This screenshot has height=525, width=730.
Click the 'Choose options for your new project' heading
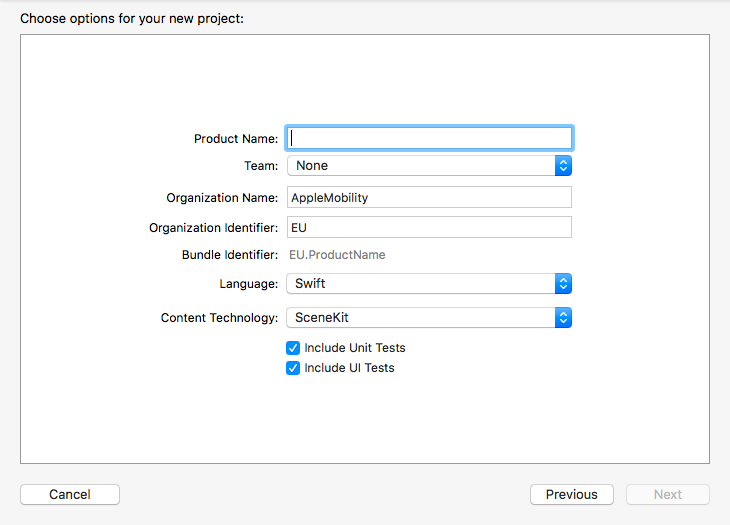(132, 19)
